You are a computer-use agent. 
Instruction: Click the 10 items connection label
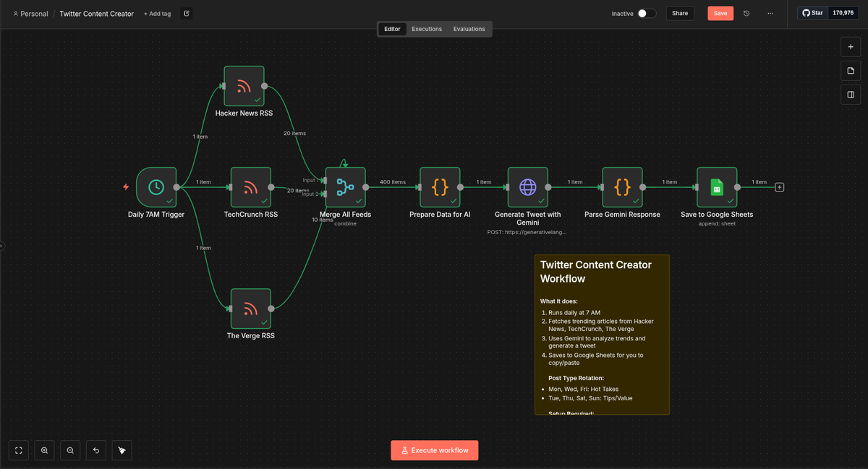point(323,220)
